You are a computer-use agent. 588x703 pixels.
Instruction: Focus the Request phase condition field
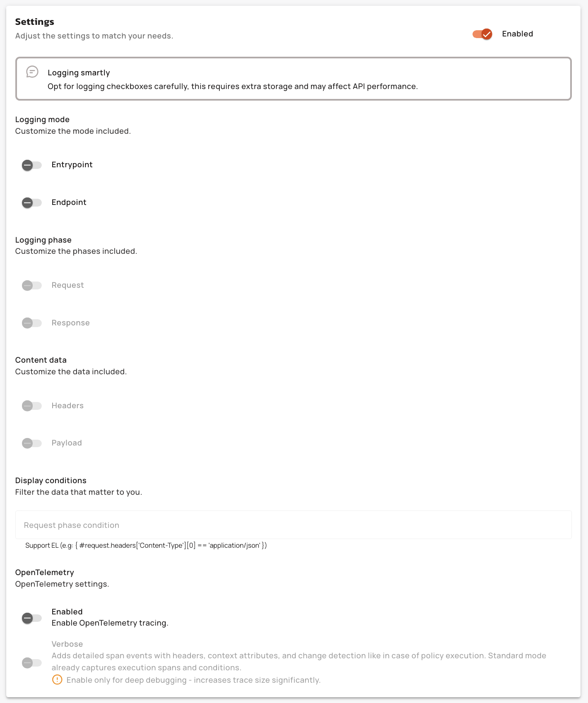[x=293, y=525]
